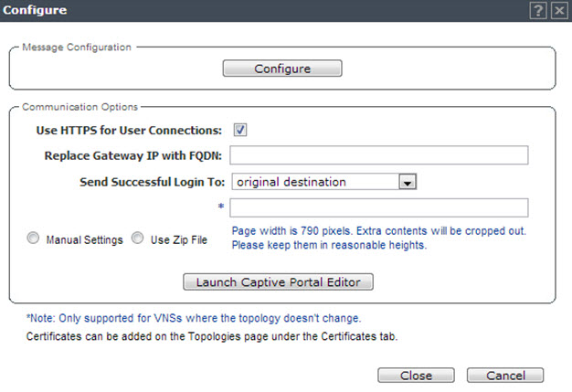Focus the Replace Gateway IP with FQDN field

(379, 155)
